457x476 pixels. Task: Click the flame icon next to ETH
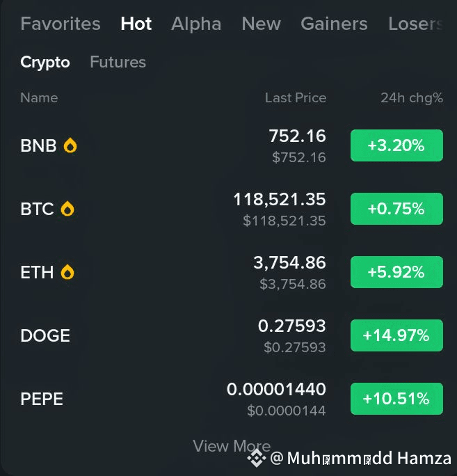pyautogui.click(x=67, y=271)
